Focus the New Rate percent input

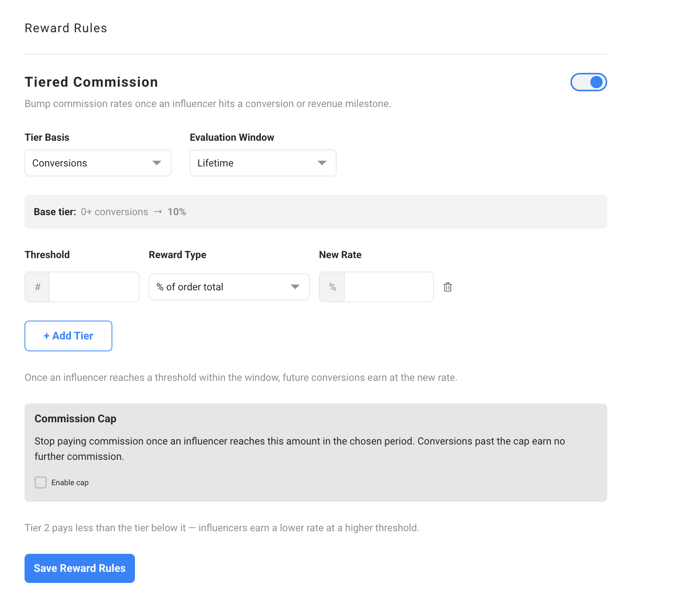[x=389, y=287]
